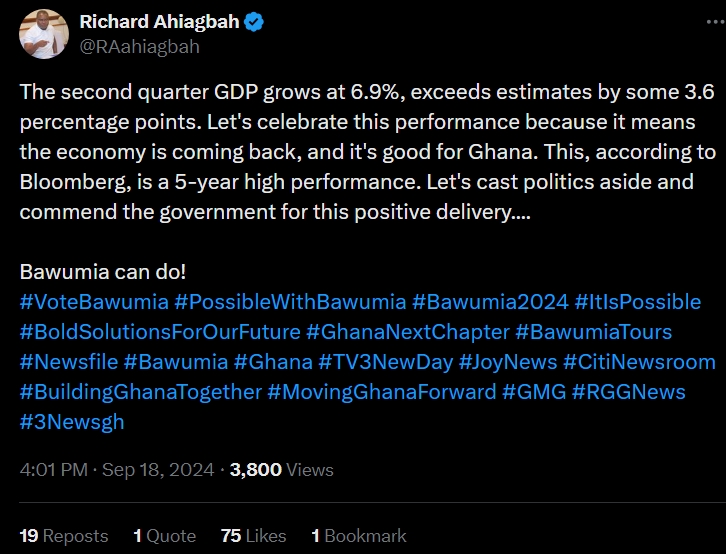Click the blue verified badge icon

coord(254,21)
